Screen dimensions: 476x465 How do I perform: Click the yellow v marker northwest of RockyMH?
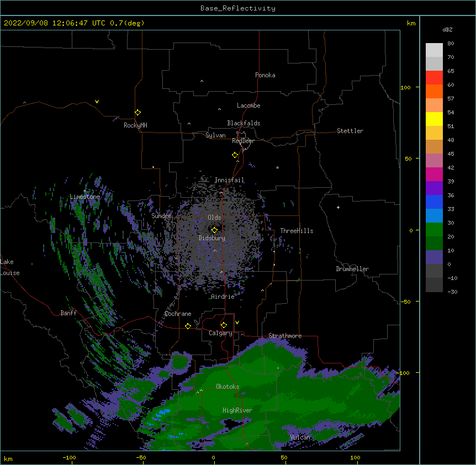pos(97,102)
